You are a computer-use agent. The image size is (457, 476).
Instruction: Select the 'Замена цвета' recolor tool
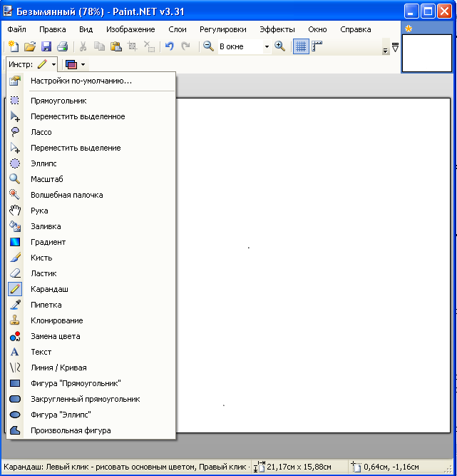91,336
